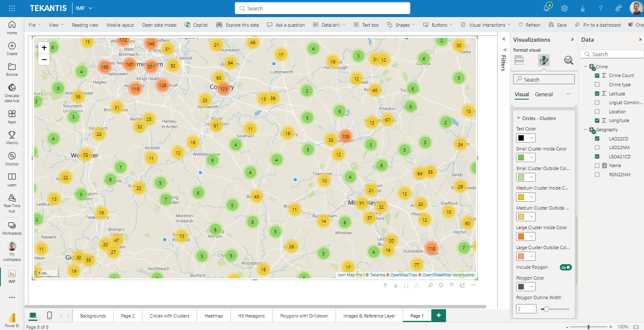This screenshot has width=644, height=330.
Task: Collapse the Geography table in Data pane
Action: point(585,130)
